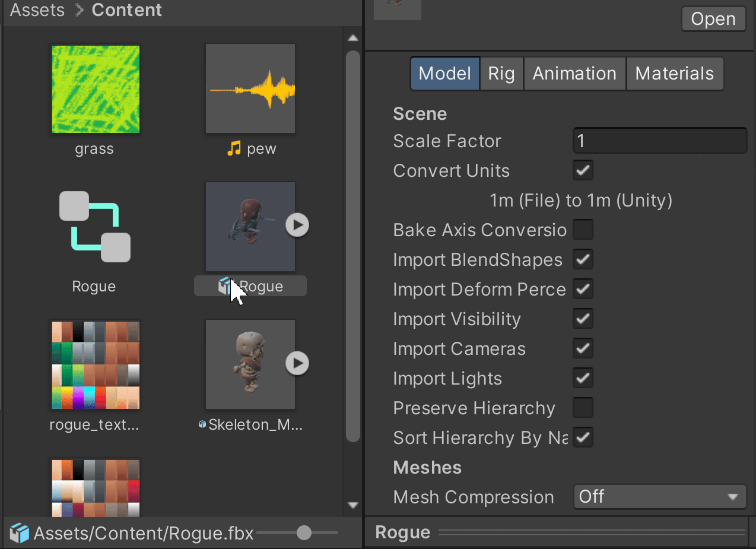The image size is (756, 549).
Task: Click the cube icon next to Skeleton_M asset
Action: coord(202,424)
